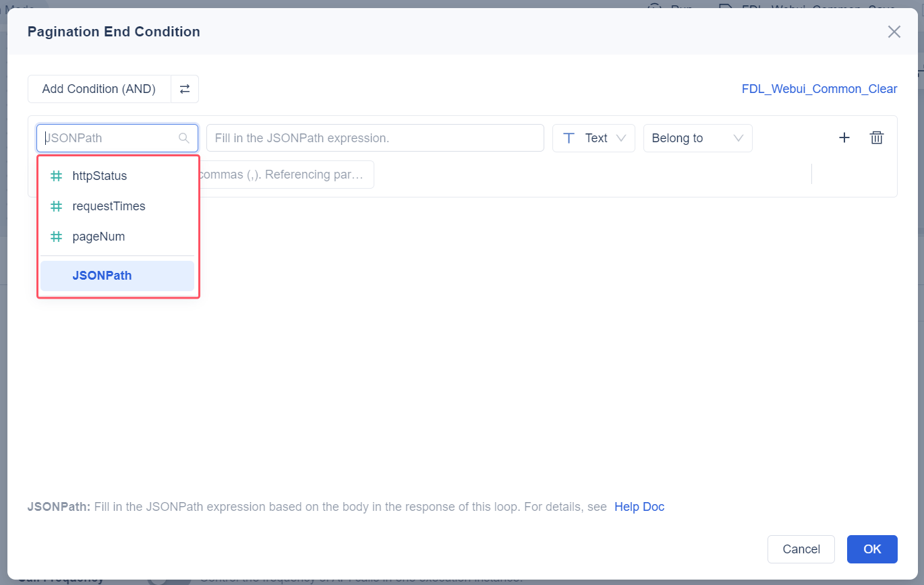Viewport: 924px width, 585px height.
Task: Click the comma-separated values input field
Action: pos(287,175)
